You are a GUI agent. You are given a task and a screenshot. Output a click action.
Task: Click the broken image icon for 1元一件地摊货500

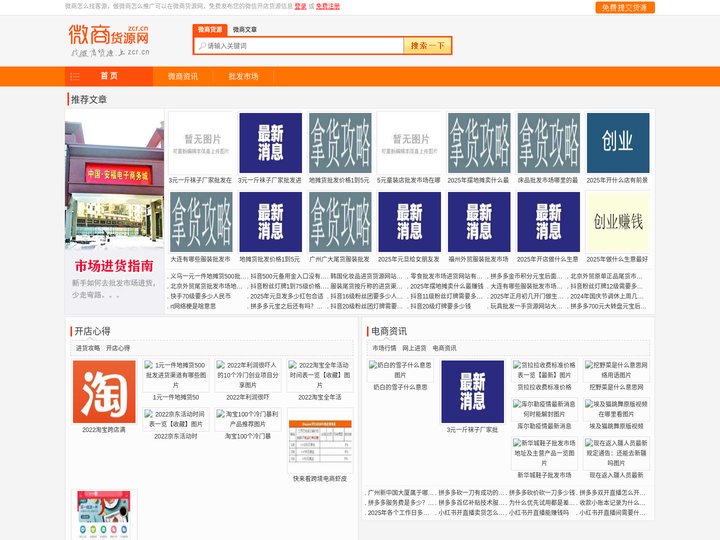149,365
